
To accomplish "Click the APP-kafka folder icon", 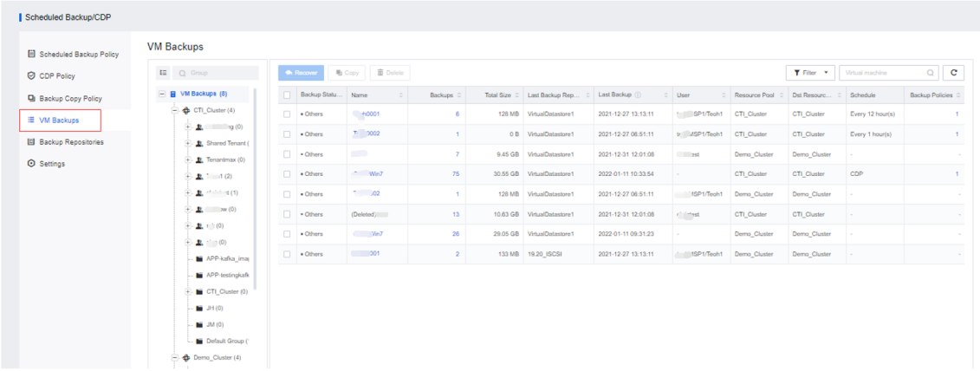I will [198, 258].
